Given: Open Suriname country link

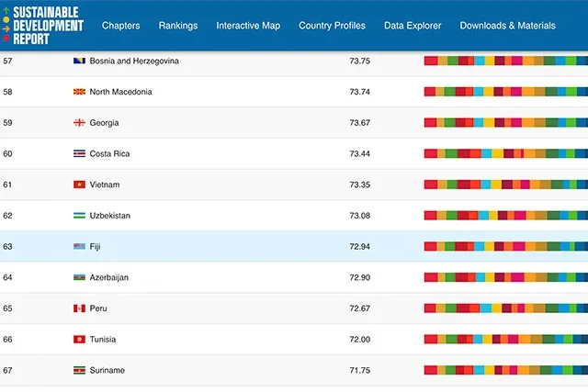Looking at the screenshot, I should [x=107, y=370].
